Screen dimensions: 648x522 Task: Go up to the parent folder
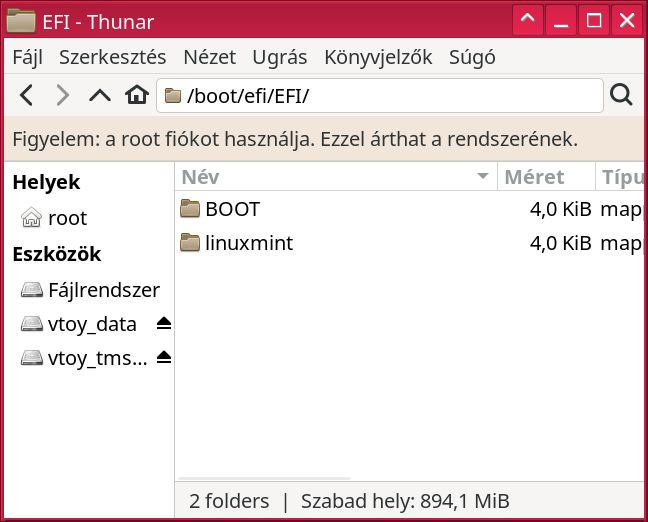tap(100, 95)
